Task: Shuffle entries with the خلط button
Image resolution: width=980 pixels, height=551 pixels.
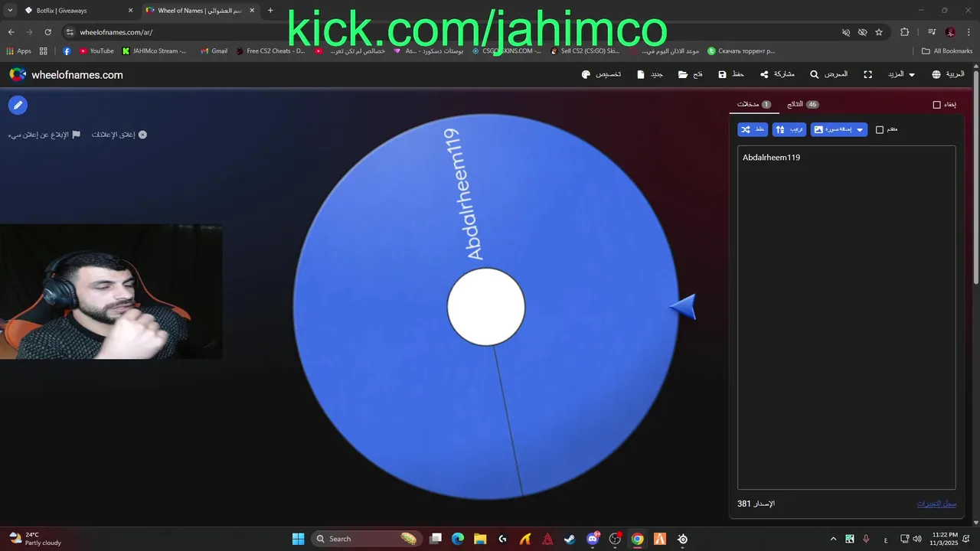Action: 753,130
